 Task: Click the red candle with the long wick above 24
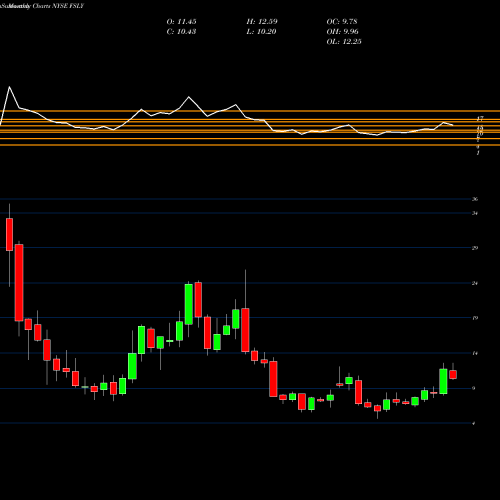[245, 330]
